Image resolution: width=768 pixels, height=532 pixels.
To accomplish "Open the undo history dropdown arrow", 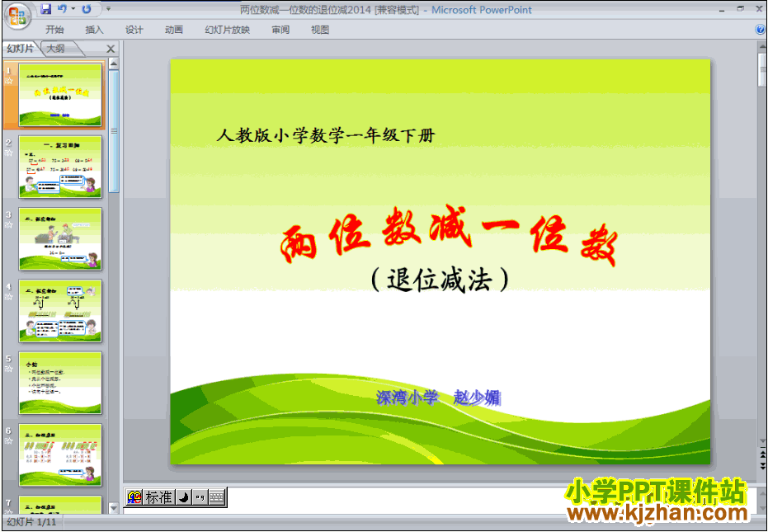I will click(x=73, y=9).
